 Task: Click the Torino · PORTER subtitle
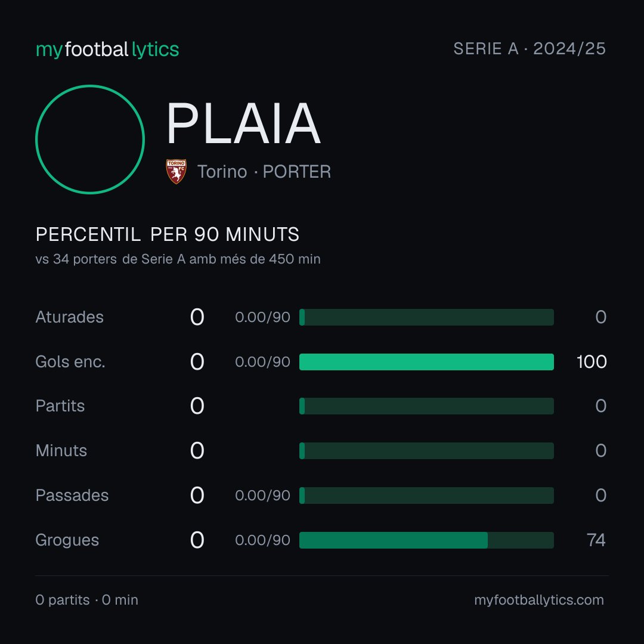click(264, 172)
